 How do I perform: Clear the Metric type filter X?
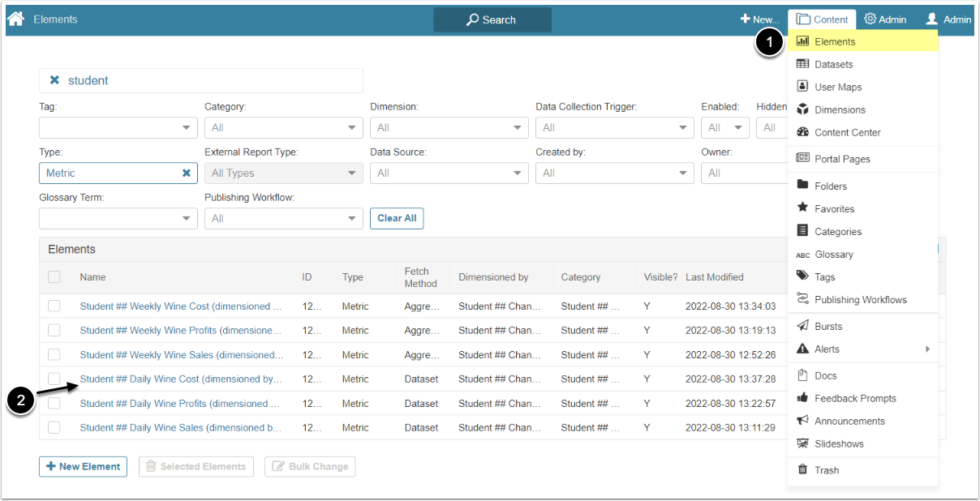[x=187, y=173]
